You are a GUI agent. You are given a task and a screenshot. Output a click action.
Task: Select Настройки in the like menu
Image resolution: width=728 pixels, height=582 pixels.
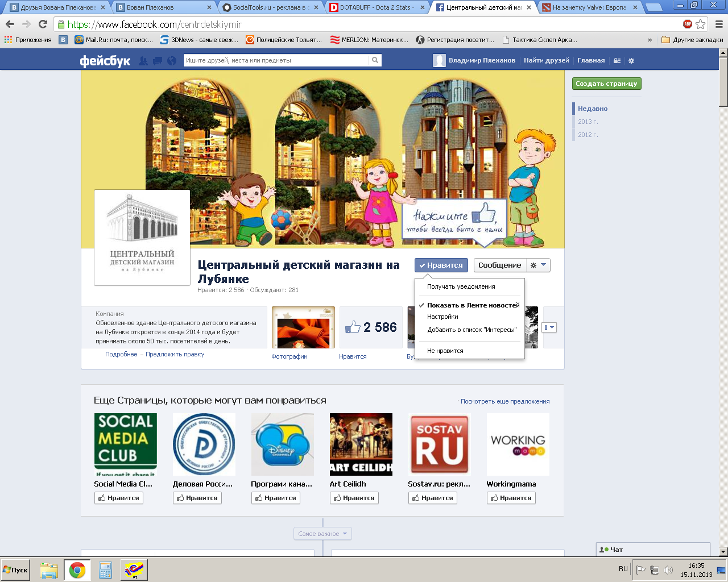[470, 317]
